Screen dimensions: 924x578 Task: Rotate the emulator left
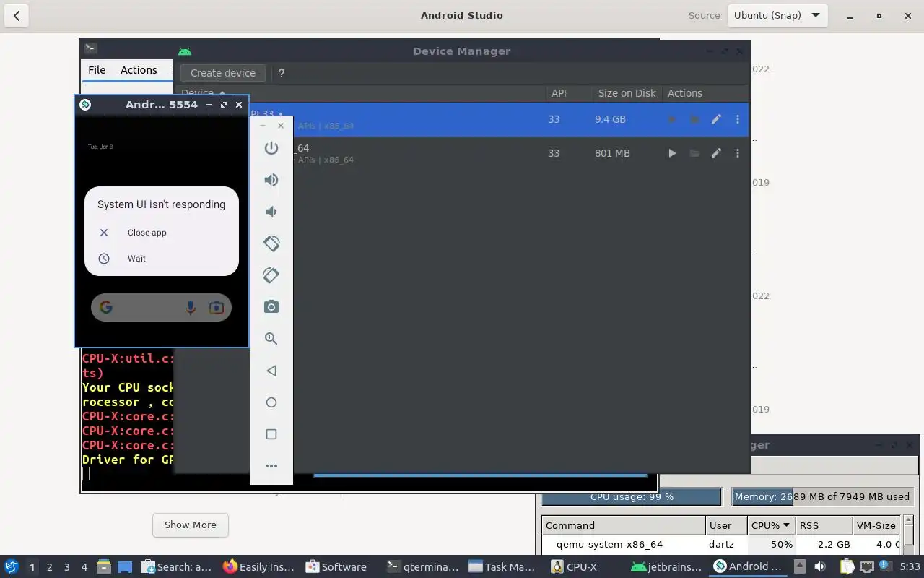pyautogui.click(x=271, y=243)
